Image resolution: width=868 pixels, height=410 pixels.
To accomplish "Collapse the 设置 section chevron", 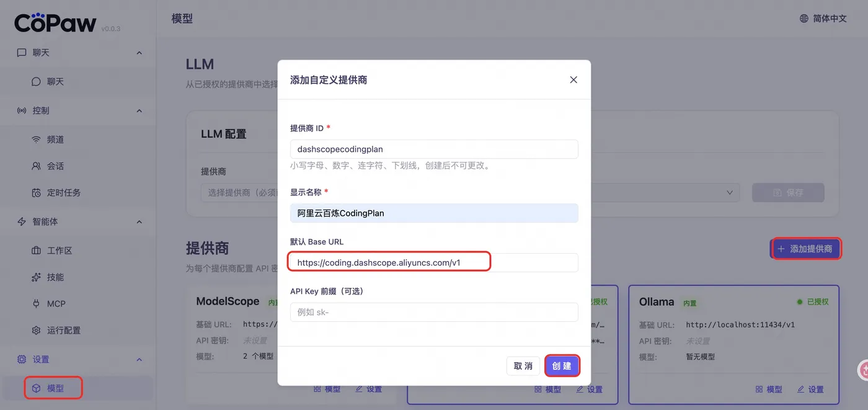I will (139, 359).
